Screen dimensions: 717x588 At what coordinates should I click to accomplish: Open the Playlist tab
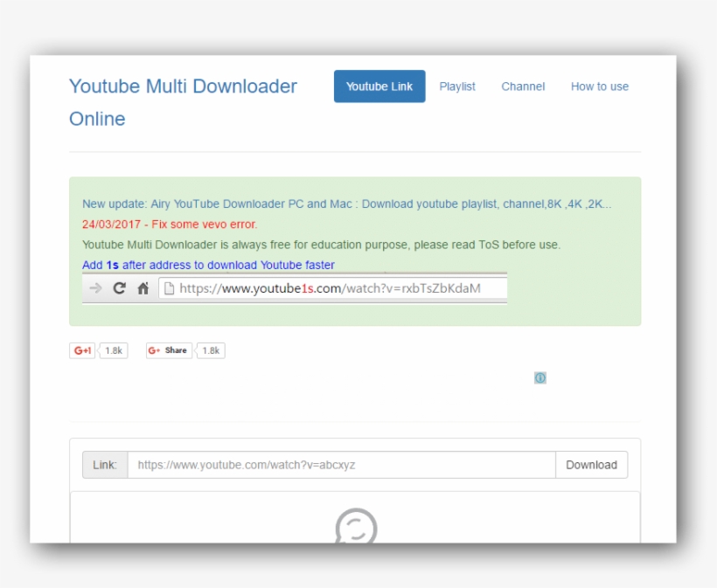pyautogui.click(x=457, y=86)
